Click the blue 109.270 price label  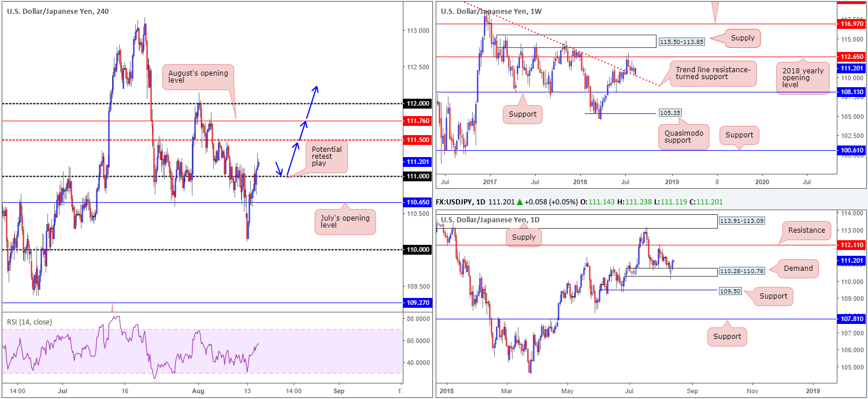point(417,303)
